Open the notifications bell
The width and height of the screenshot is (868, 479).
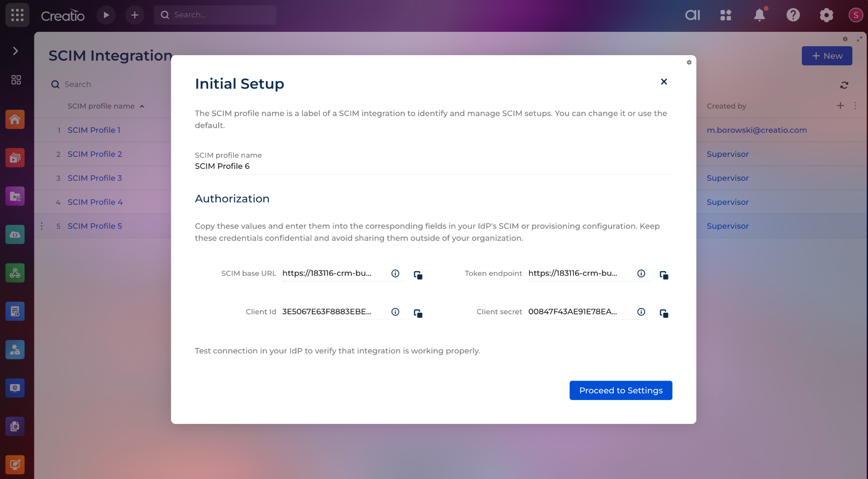coord(759,15)
